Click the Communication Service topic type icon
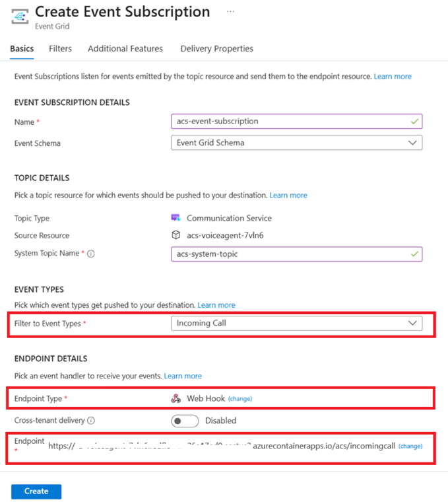 coord(176,218)
